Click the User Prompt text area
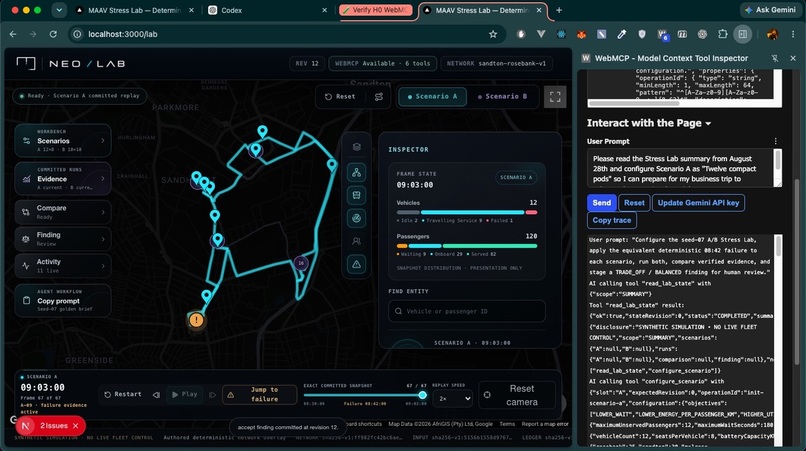This screenshot has width=806, height=451. point(680,168)
